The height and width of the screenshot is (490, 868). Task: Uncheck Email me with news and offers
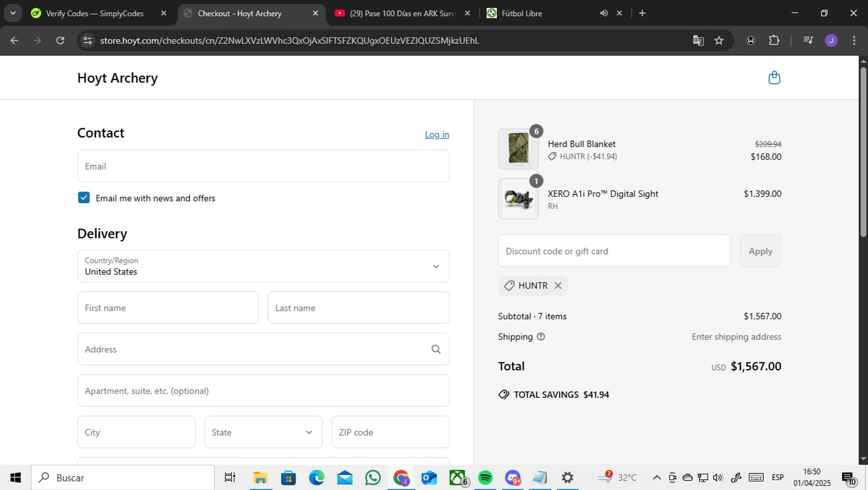[84, 197]
